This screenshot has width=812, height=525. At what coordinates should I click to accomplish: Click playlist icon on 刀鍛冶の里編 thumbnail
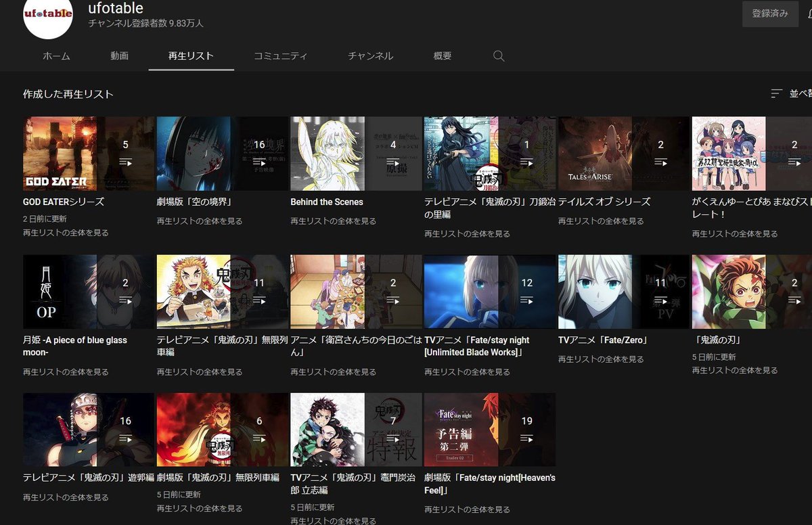527,162
